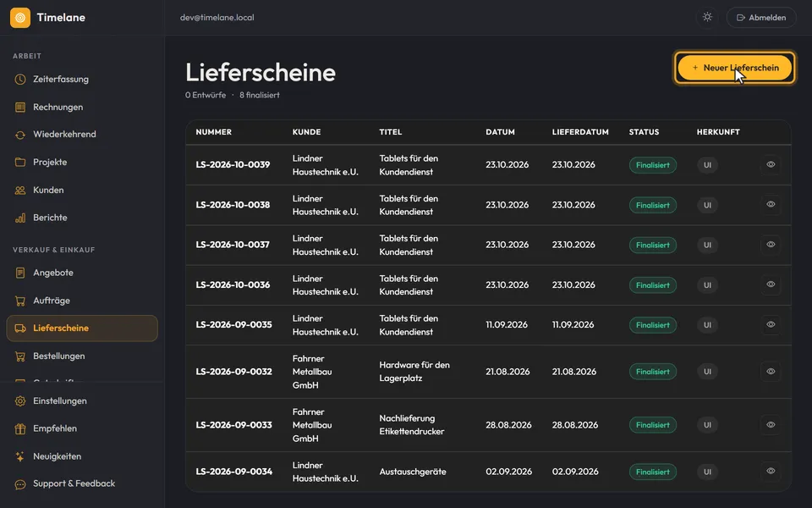Image resolution: width=812 pixels, height=508 pixels.
Task: View LS-2026-09-0034 via the eye icon
Action: pos(771,472)
